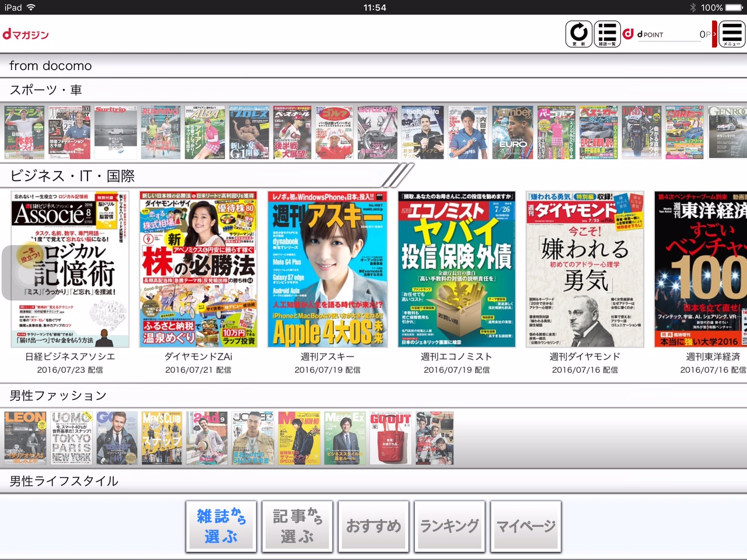Open the ランキング tab
The image size is (747, 560).
pos(449,526)
